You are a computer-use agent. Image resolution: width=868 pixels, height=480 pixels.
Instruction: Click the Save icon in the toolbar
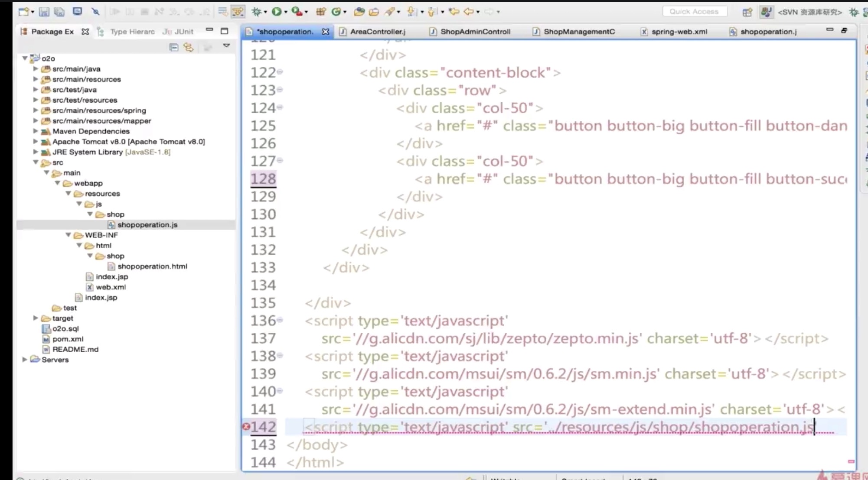(44, 12)
